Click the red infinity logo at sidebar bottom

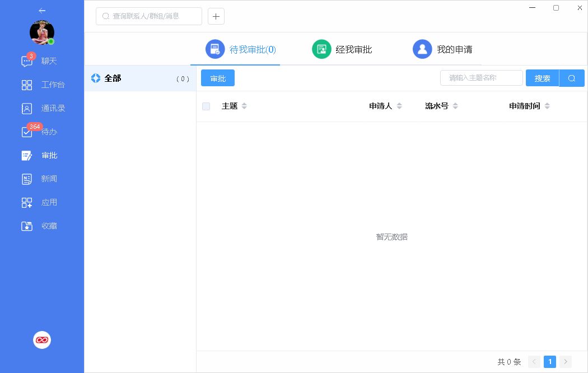[x=42, y=340]
